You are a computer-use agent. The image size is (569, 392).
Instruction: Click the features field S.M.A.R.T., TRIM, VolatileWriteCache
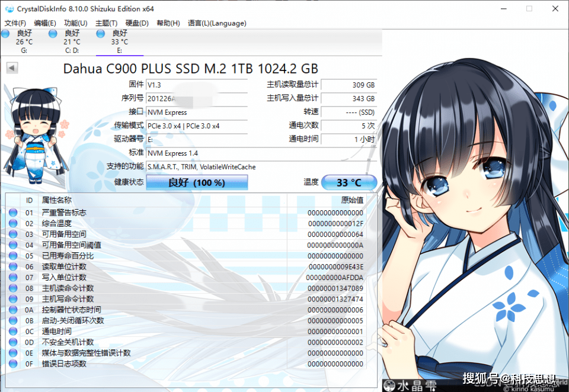pos(261,167)
